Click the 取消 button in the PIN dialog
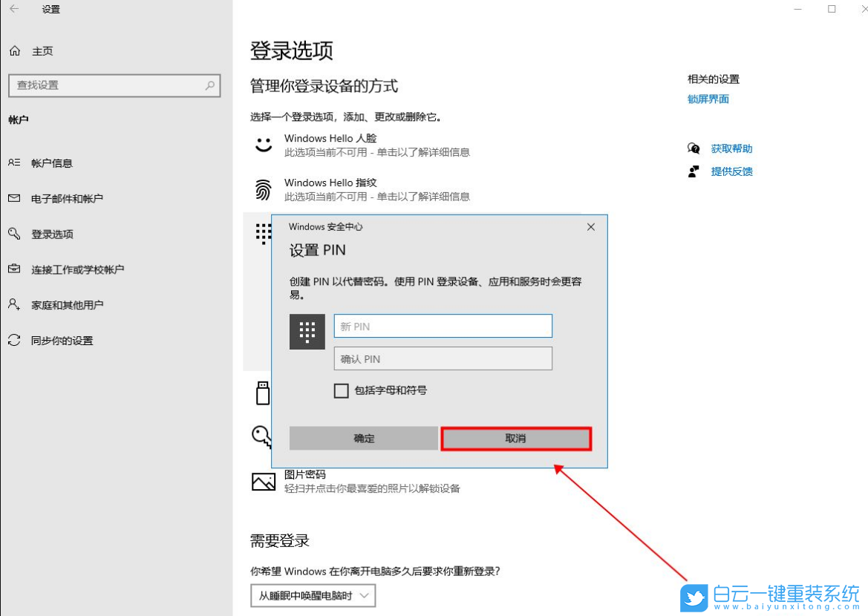The image size is (868, 616). tap(515, 438)
